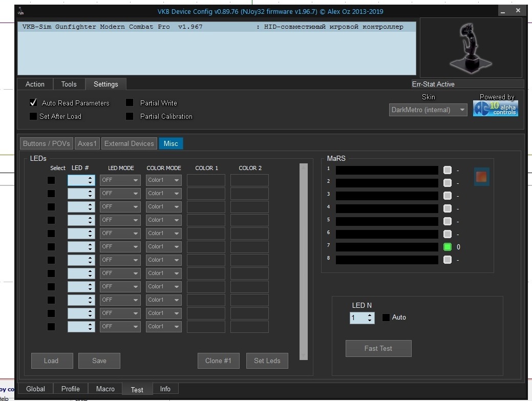
Task: Open COLOR MODE dropdown in first LED row
Action: [163, 180]
